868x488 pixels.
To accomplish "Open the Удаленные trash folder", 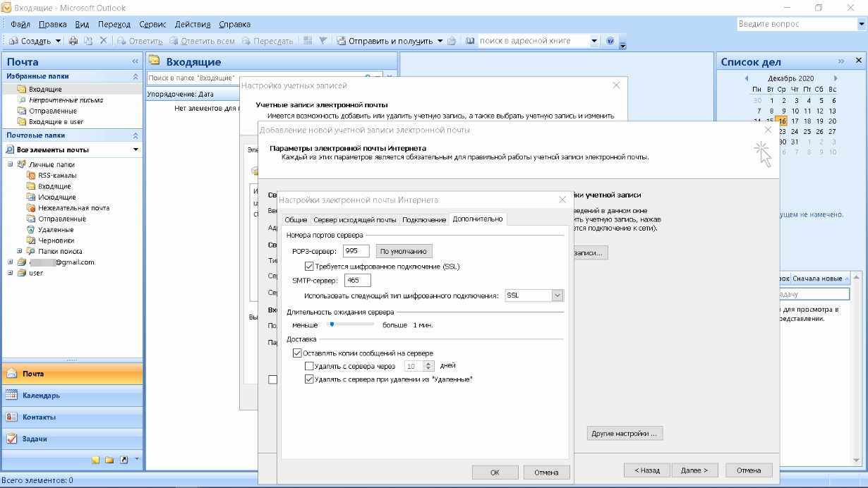I will (x=31, y=230).
